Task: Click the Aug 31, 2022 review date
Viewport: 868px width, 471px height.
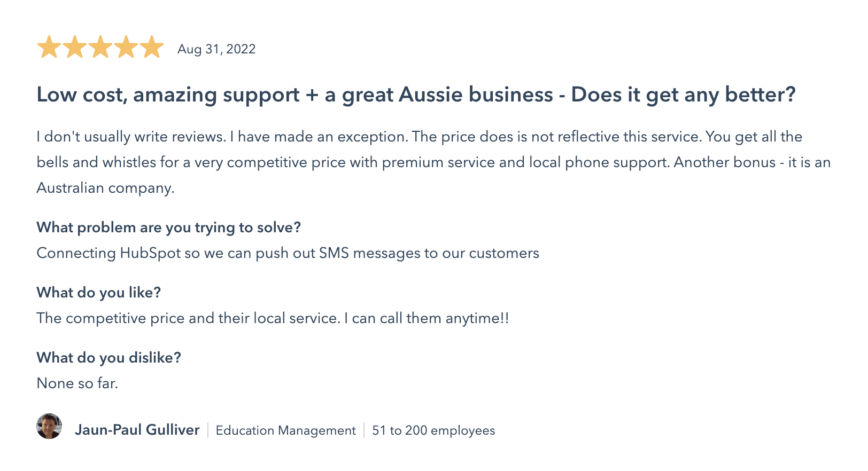Action: click(216, 49)
